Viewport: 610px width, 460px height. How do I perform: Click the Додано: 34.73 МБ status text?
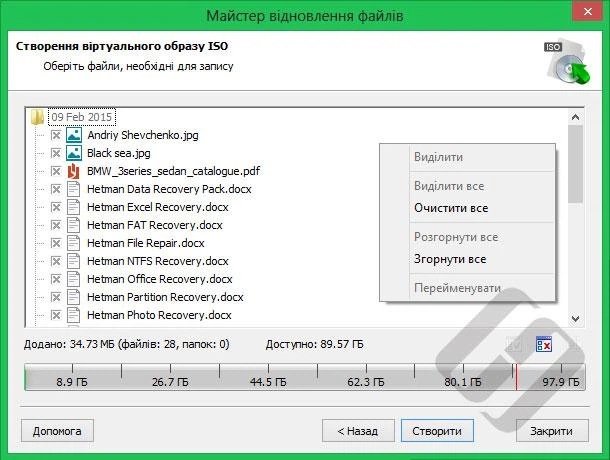click(126, 344)
